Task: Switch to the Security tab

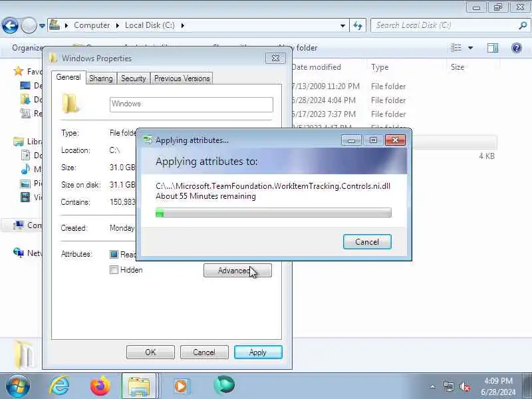Action: (134, 78)
